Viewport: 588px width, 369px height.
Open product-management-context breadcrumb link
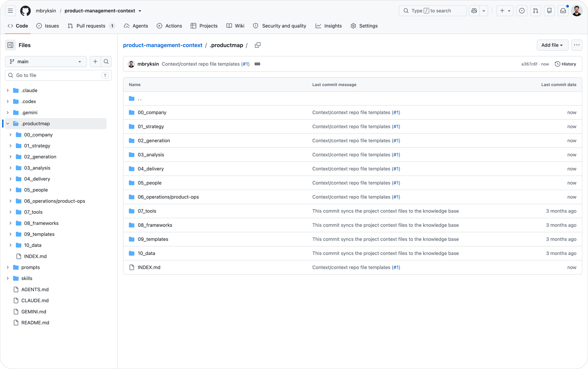click(x=163, y=45)
